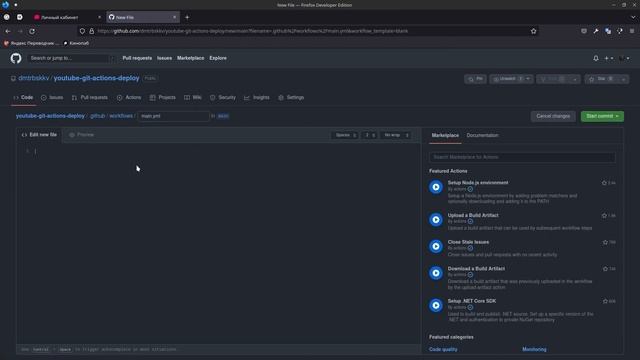Screen dimensions: 640x360
Task: Expand the Star lists dropdown arrow
Action: pyautogui.click(x=624, y=79)
